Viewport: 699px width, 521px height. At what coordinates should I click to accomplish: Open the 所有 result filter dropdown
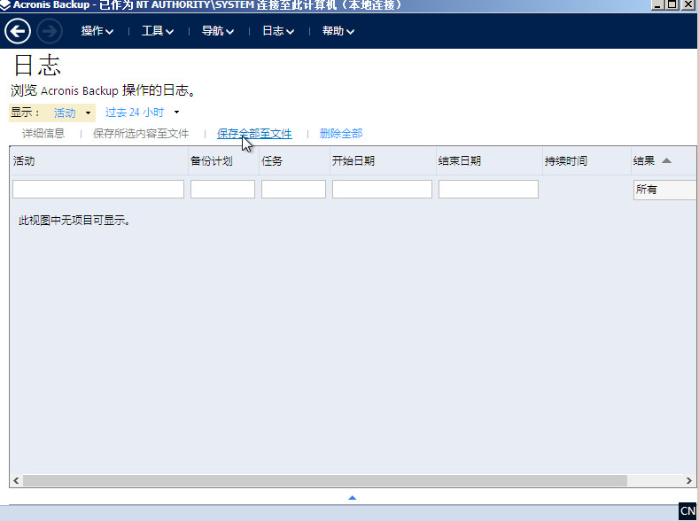[x=664, y=189]
